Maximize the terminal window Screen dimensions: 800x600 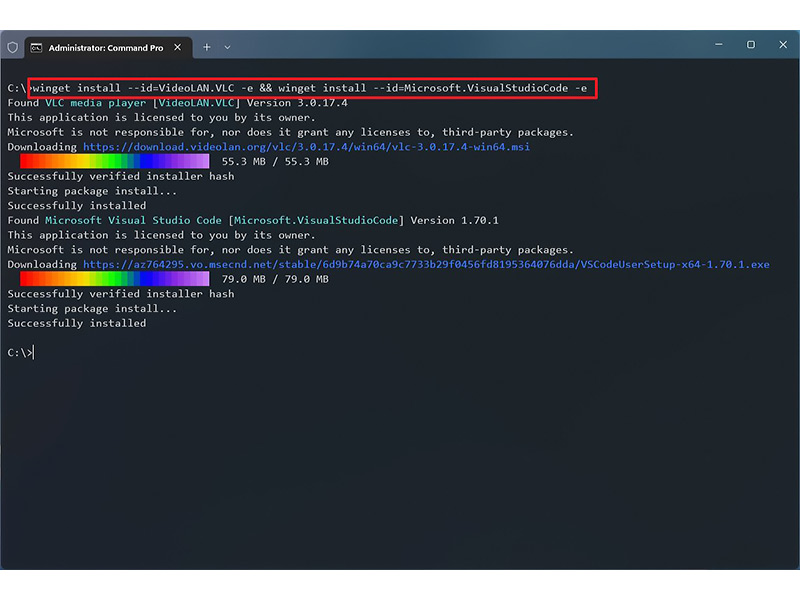[x=751, y=45]
